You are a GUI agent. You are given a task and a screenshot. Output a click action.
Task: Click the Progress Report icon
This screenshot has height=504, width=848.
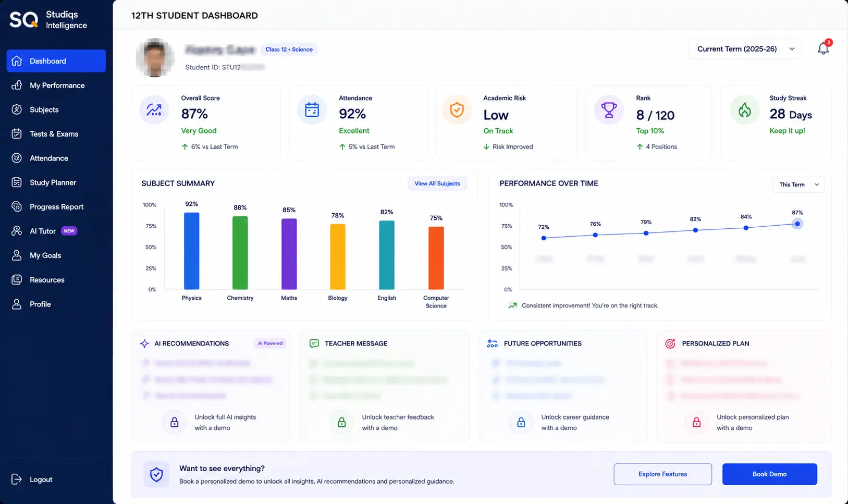[17, 207]
